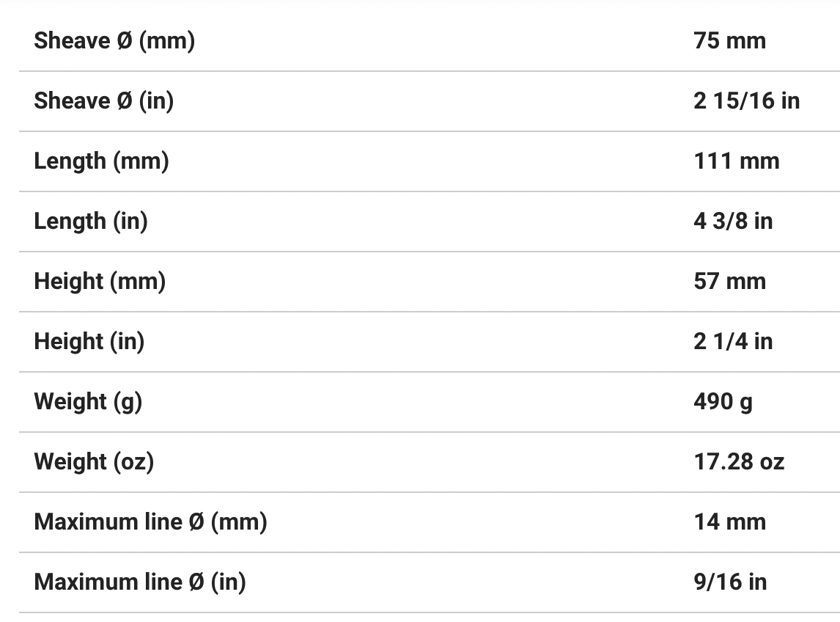The image size is (840, 622).
Task: Click the "Sheave Ø (mm)" row label
Action: [x=114, y=41]
